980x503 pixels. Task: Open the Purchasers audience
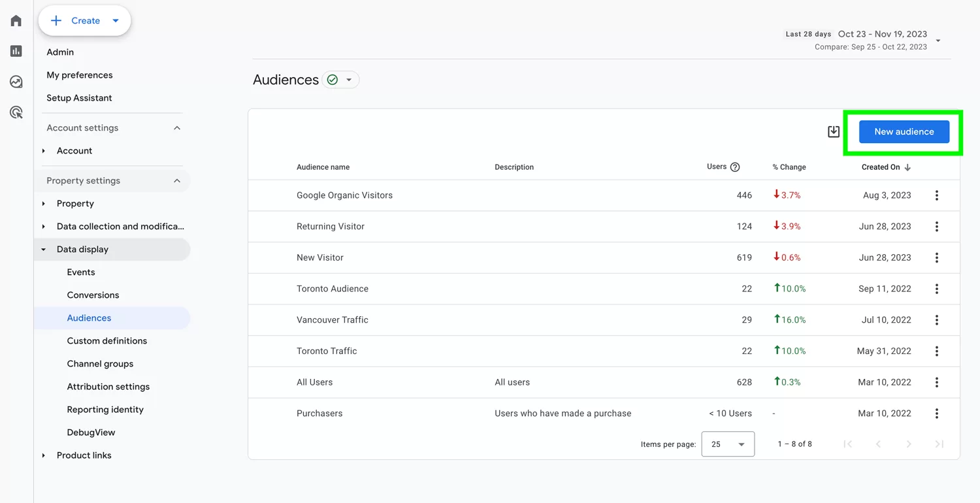(319, 414)
